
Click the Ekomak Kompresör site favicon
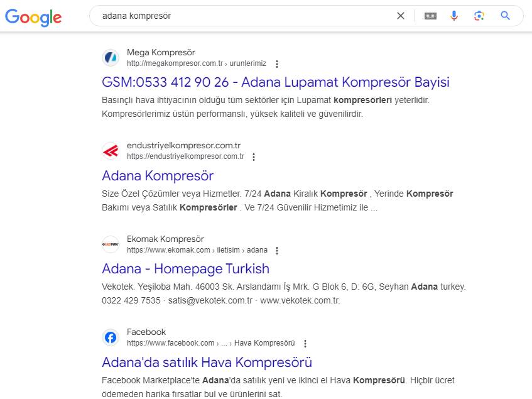[111, 244]
